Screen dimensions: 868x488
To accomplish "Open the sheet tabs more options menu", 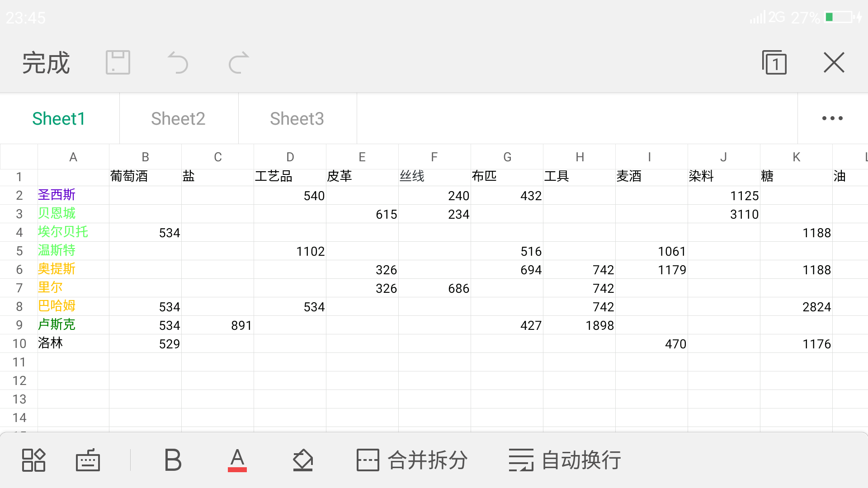I will (832, 118).
